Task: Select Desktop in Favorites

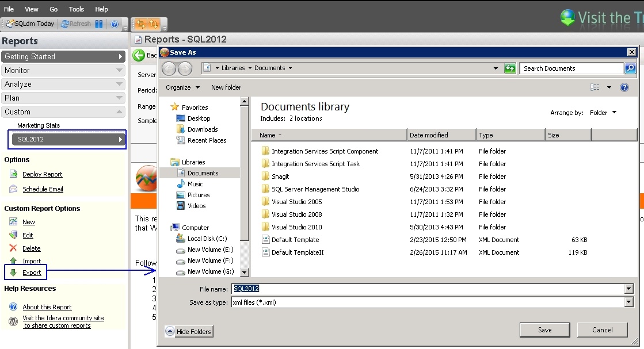Action: point(199,118)
